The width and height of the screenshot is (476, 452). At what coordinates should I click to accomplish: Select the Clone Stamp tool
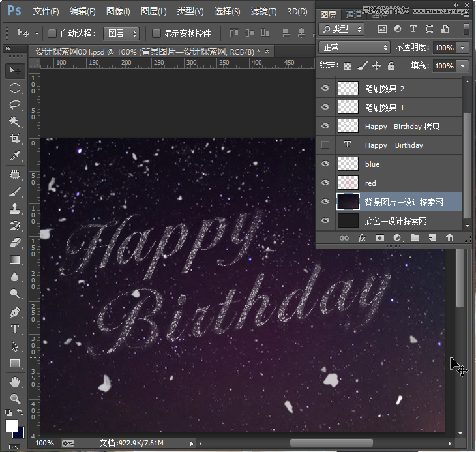(14, 209)
